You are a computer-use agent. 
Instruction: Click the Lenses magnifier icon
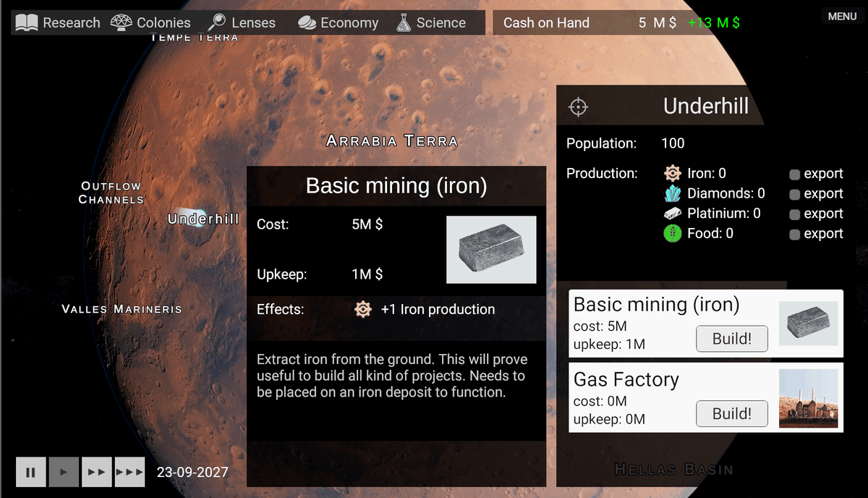[x=216, y=22]
